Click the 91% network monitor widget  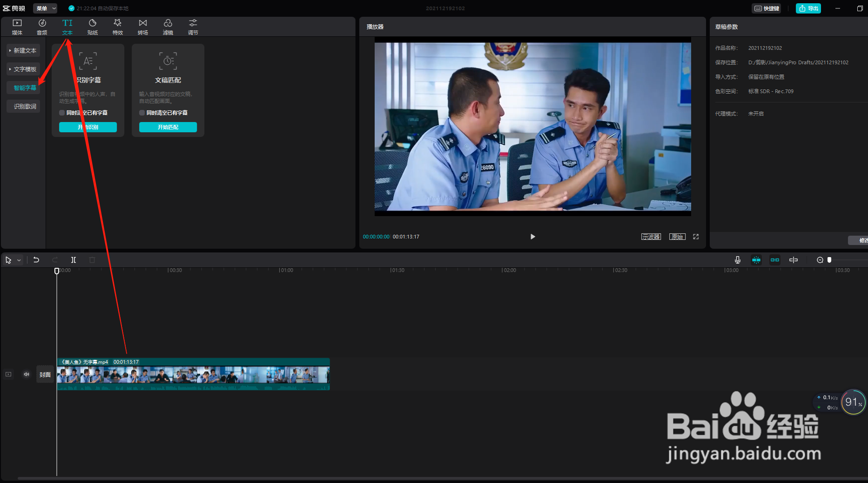click(x=853, y=402)
